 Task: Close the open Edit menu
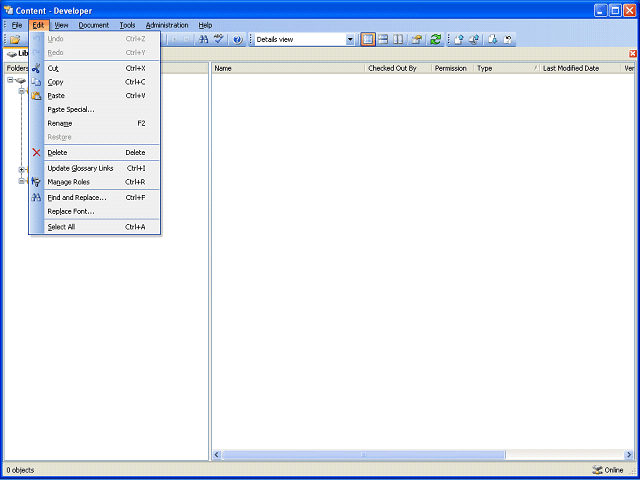[38, 25]
